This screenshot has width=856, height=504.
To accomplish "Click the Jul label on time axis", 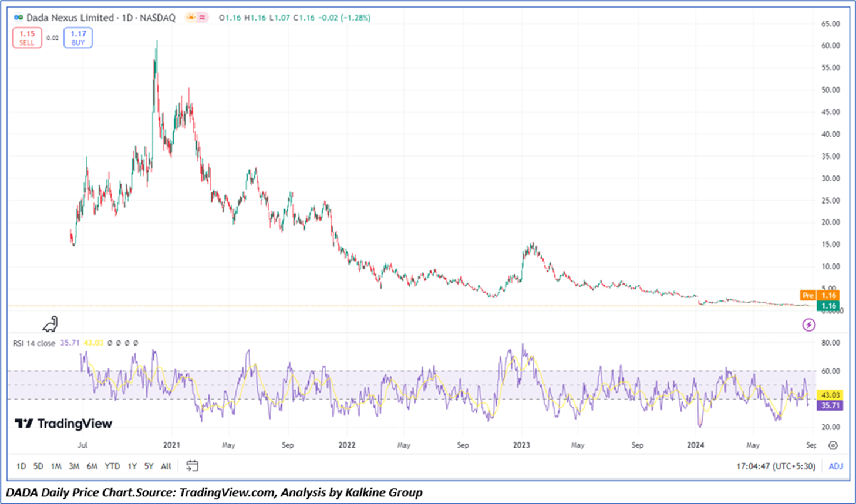I will pos(83,445).
